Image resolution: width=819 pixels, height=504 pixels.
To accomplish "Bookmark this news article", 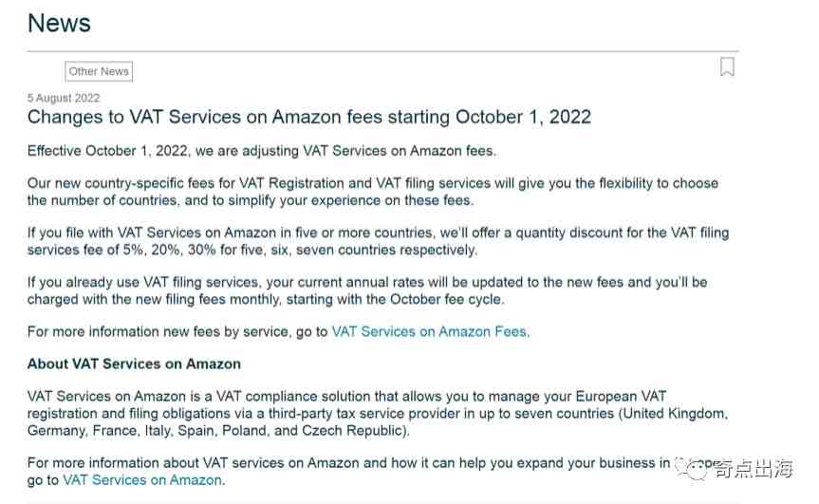I will pyautogui.click(x=727, y=67).
